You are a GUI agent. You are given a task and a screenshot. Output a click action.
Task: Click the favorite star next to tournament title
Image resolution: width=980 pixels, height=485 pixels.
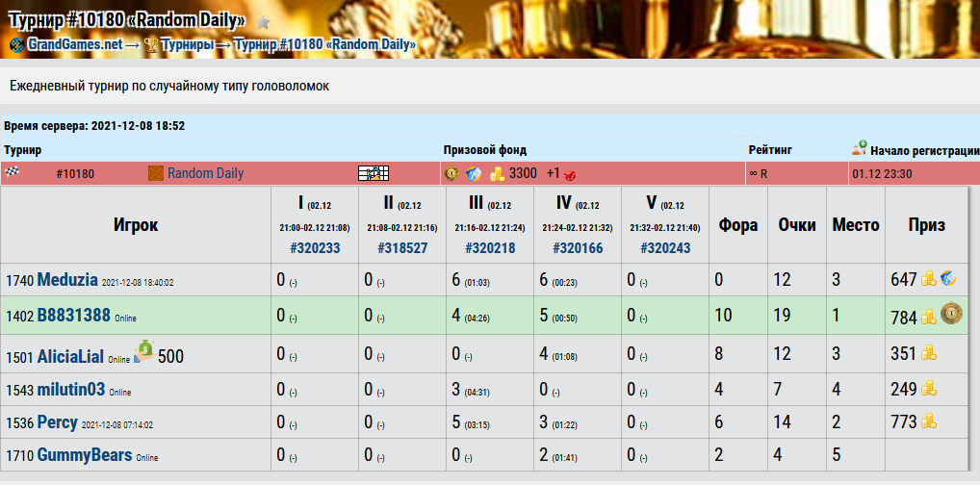pos(263,22)
